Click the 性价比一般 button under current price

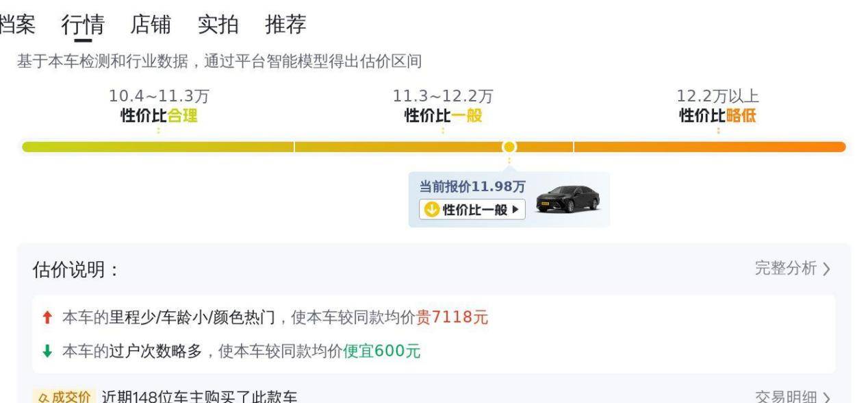tap(472, 210)
